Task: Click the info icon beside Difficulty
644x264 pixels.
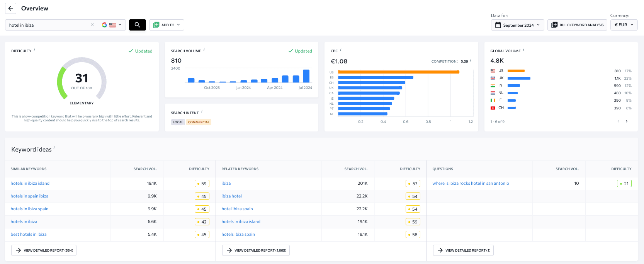Action: [x=34, y=49]
